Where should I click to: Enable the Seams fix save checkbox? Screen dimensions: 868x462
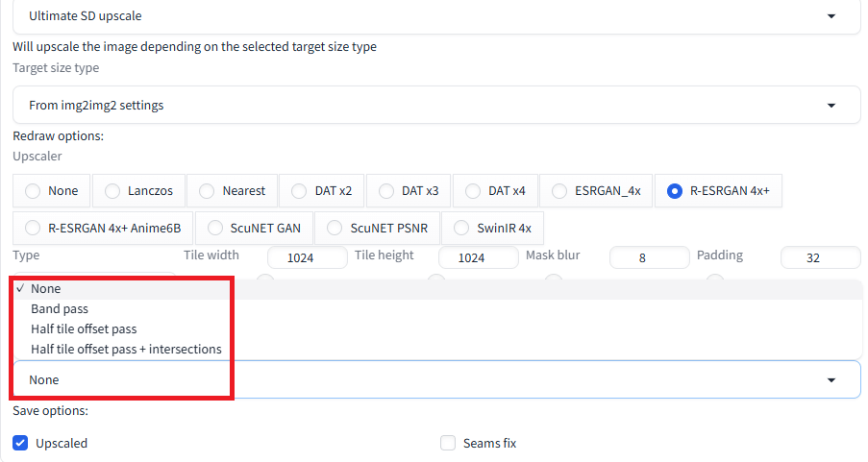tap(448, 443)
